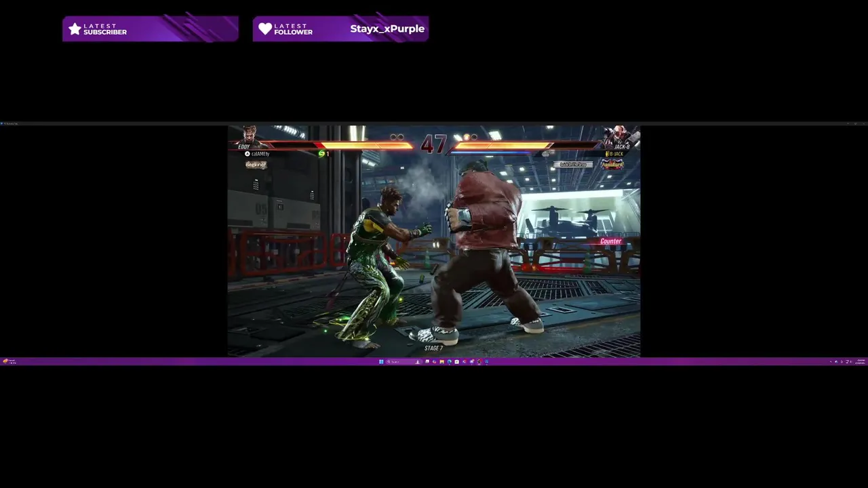This screenshot has height=488, width=868.
Task: Click the taskbar Search box
Action: pyautogui.click(x=403, y=362)
